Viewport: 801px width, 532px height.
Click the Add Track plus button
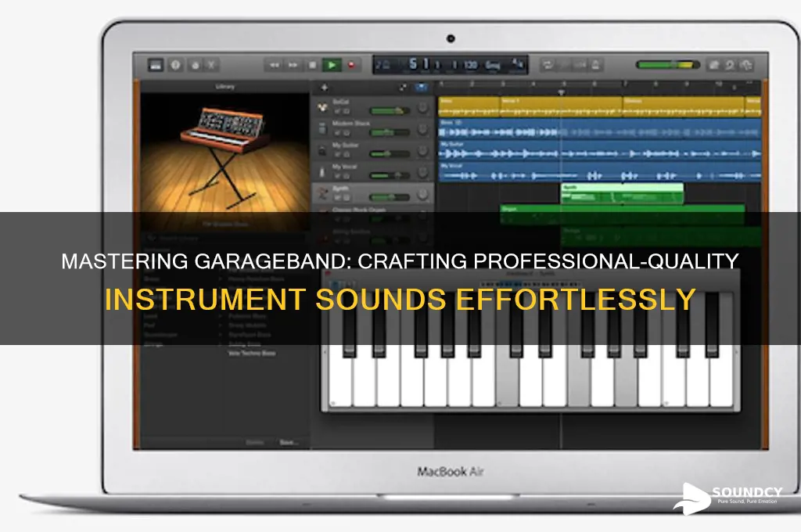pos(324,88)
